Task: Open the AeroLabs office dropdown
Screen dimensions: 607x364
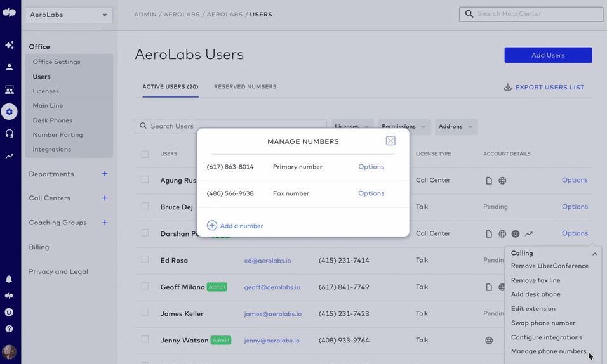Action: pos(69,15)
